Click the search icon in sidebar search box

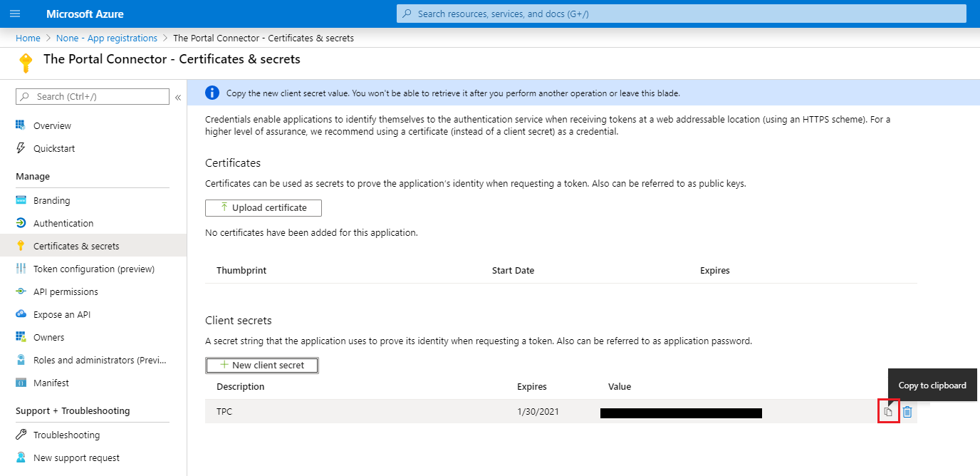(x=26, y=97)
